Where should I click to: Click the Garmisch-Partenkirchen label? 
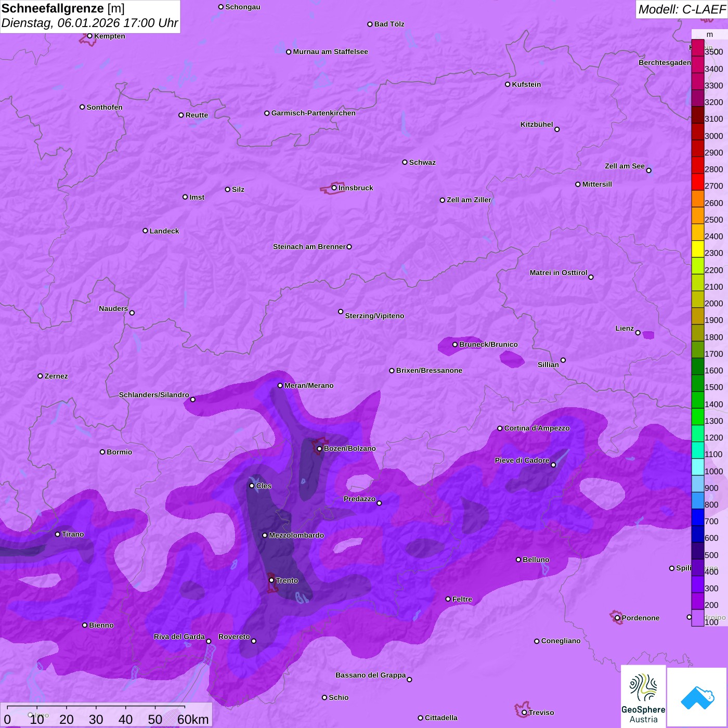[x=314, y=113]
